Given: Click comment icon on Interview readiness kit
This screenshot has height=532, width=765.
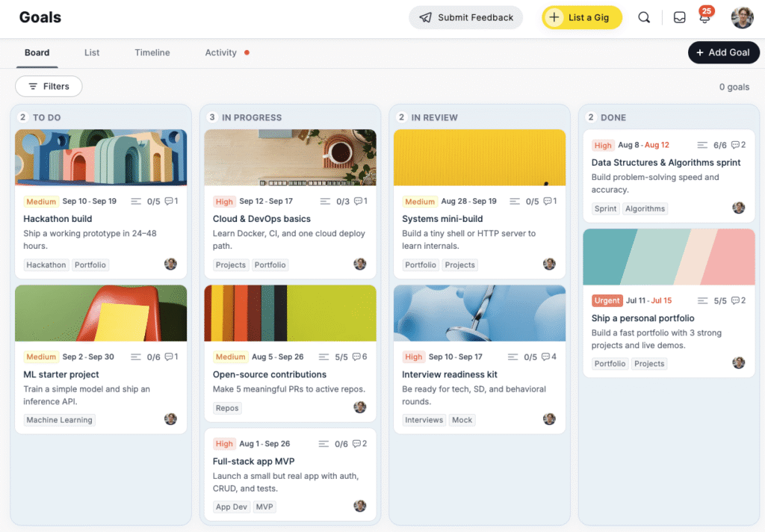Looking at the screenshot, I should (x=545, y=357).
